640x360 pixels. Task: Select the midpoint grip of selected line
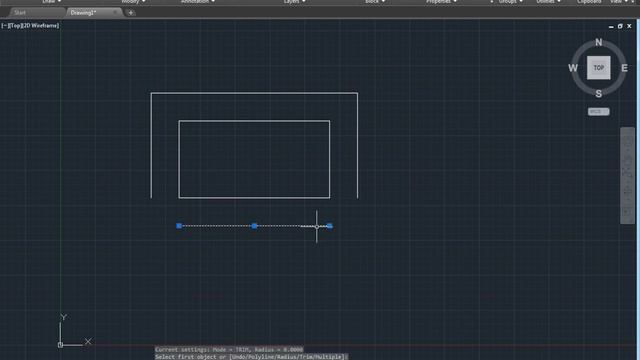point(254,226)
